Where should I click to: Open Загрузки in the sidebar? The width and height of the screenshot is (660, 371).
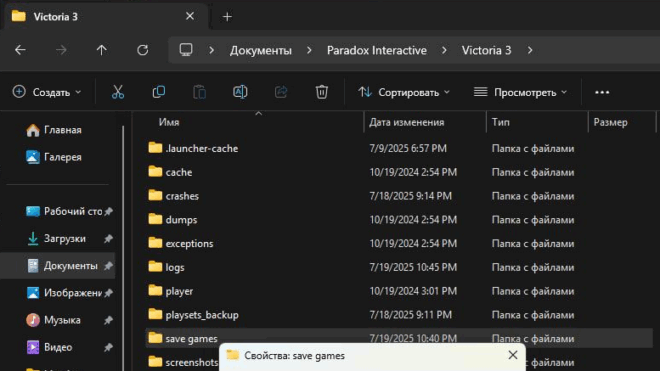tap(56, 239)
